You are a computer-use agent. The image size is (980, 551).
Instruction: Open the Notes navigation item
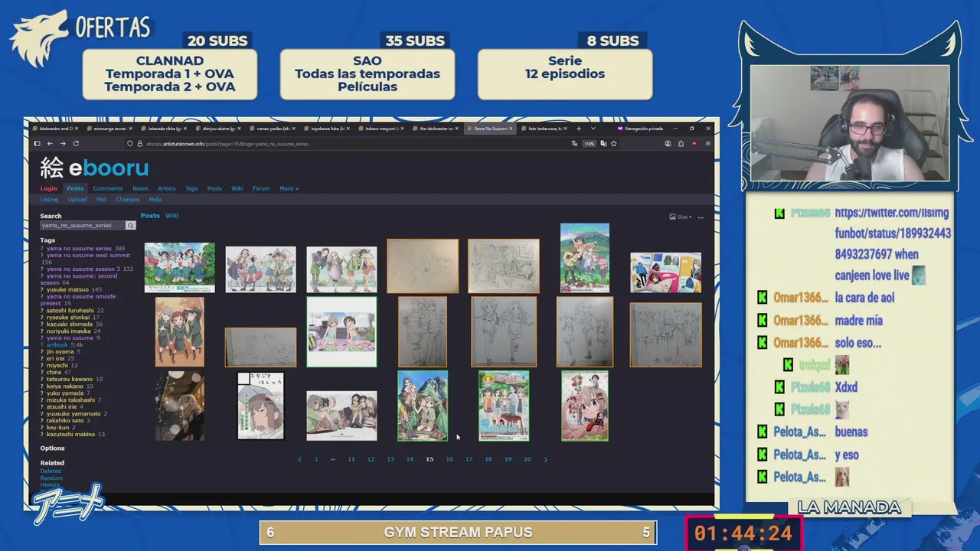140,188
